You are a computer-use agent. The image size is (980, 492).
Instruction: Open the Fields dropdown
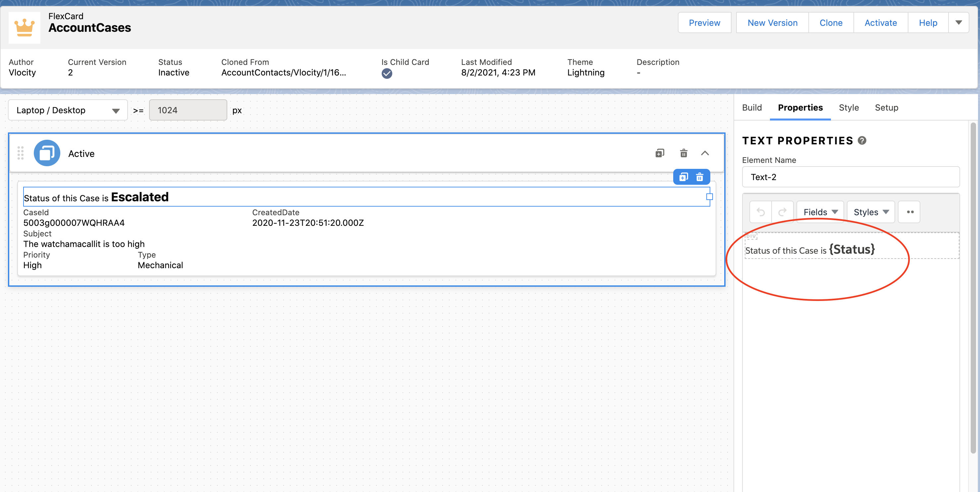(820, 212)
